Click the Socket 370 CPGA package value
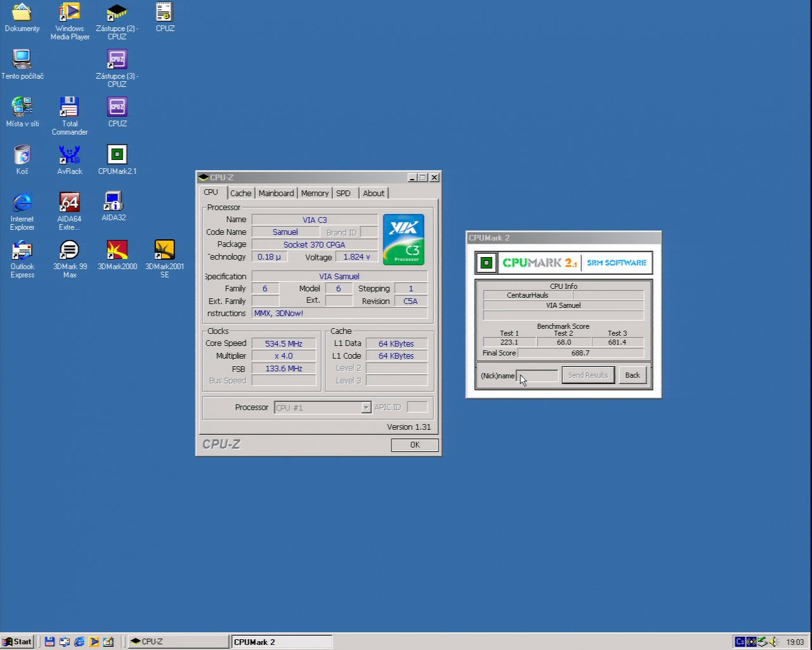The image size is (812, 650). point(315,244)
